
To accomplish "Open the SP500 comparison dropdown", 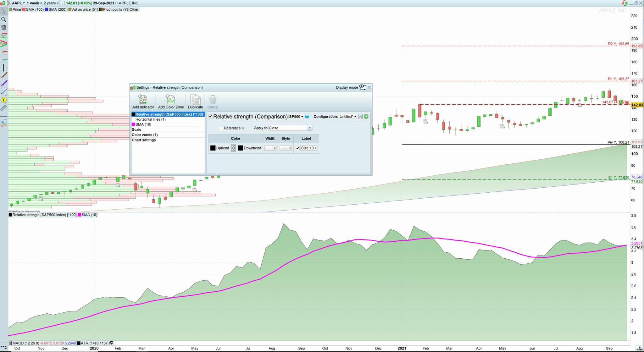I will point(296,117).
